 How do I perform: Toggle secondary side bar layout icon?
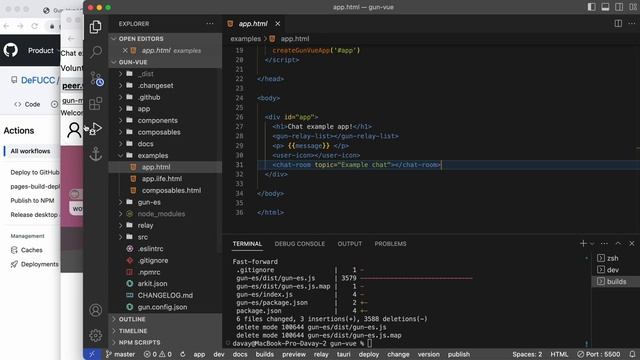click(x=619, y=7)
